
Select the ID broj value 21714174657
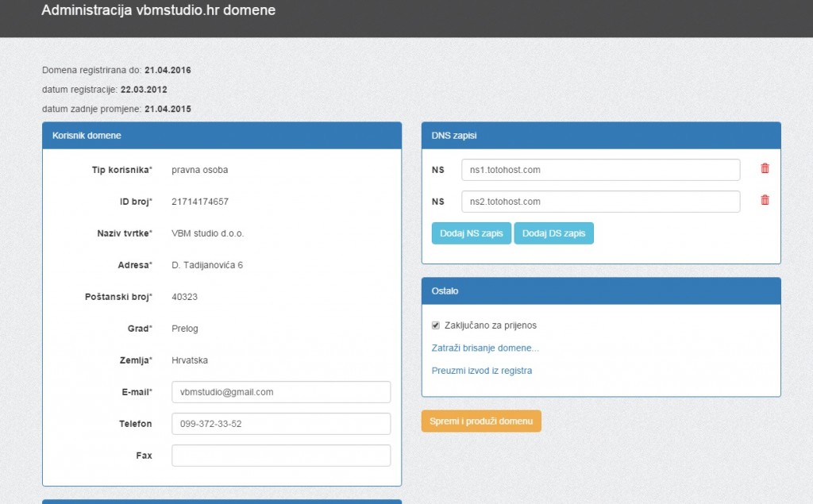(200, 202)
